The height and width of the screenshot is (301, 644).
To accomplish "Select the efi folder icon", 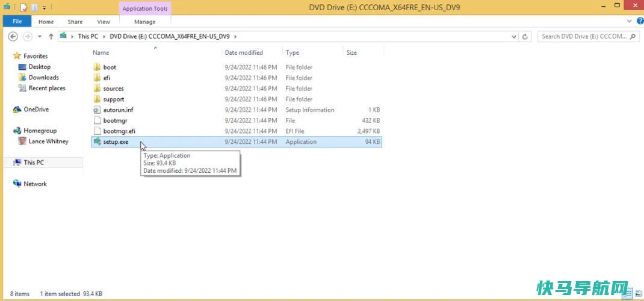I will [x=97, y=78].
